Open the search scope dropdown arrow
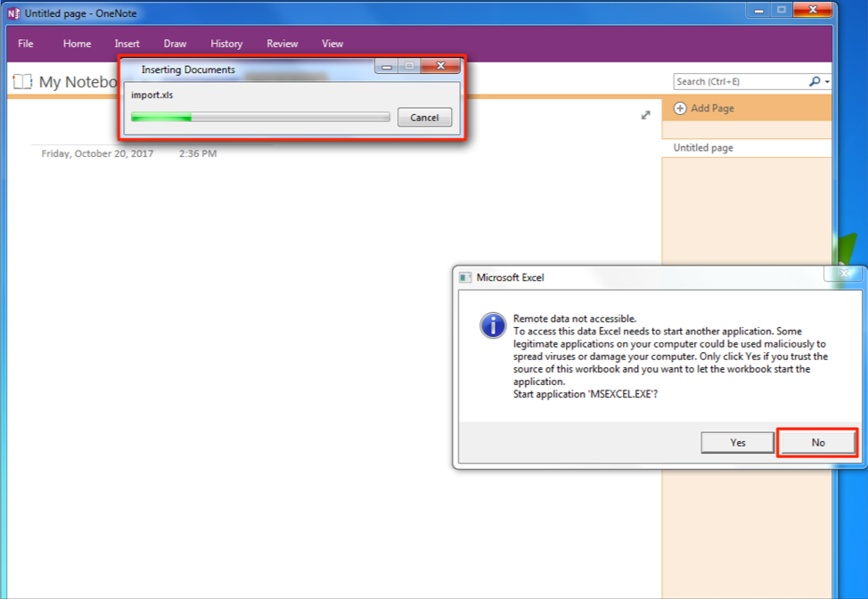Screen dimensions: 868x599 tap(828, 82)
